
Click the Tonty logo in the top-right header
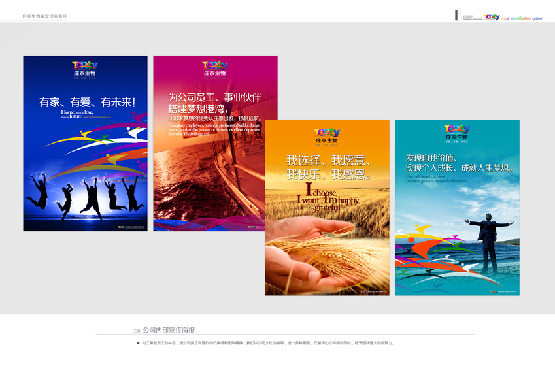[492, 16]
